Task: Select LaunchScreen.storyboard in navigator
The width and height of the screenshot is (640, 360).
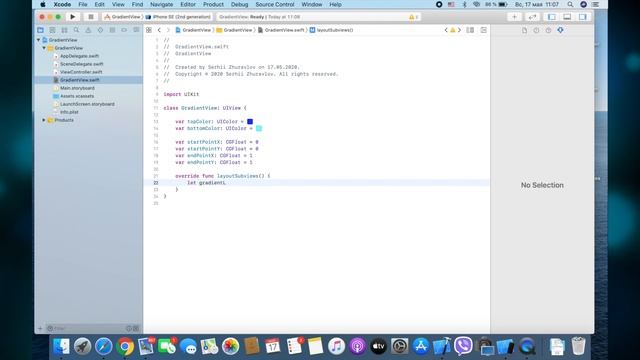Action: [x=87, y=104]
